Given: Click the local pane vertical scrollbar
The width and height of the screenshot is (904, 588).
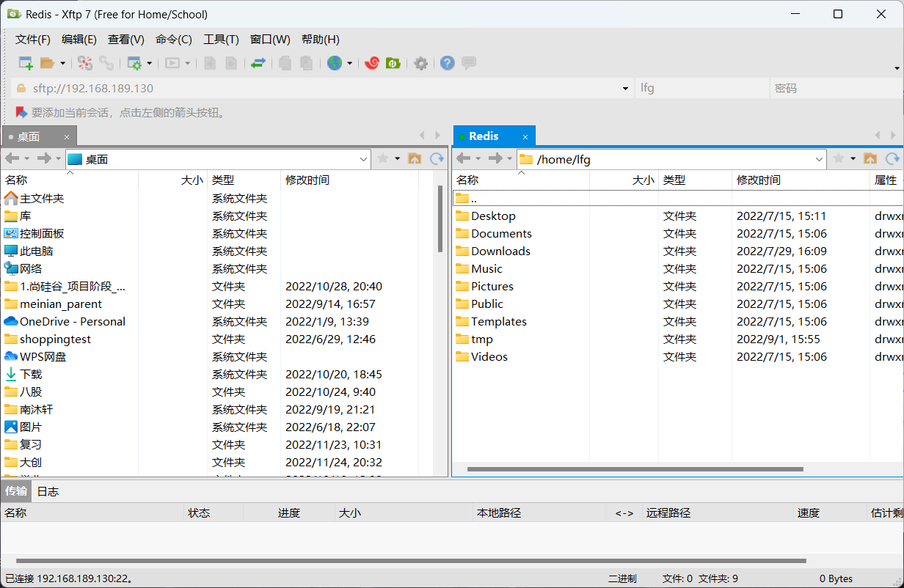Looking at the screenshot, I should 440,218.
